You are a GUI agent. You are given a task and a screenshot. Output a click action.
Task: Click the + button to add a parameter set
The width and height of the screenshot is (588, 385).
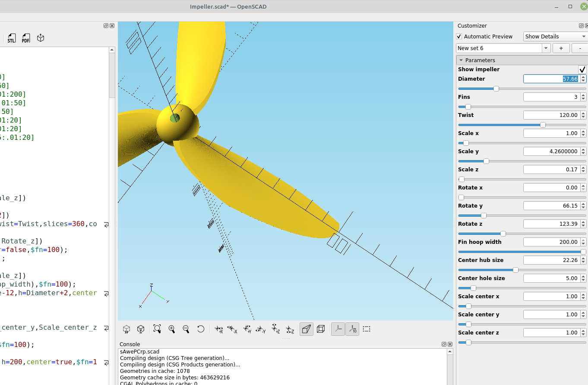pyautogui.click(x=561, y=48)
